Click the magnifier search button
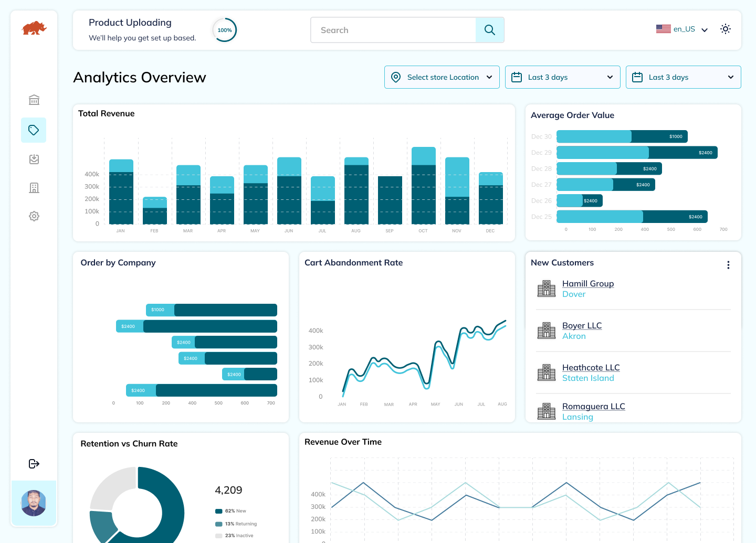The image size is (756, 543). pyautogui.click(x=490, y=30)
